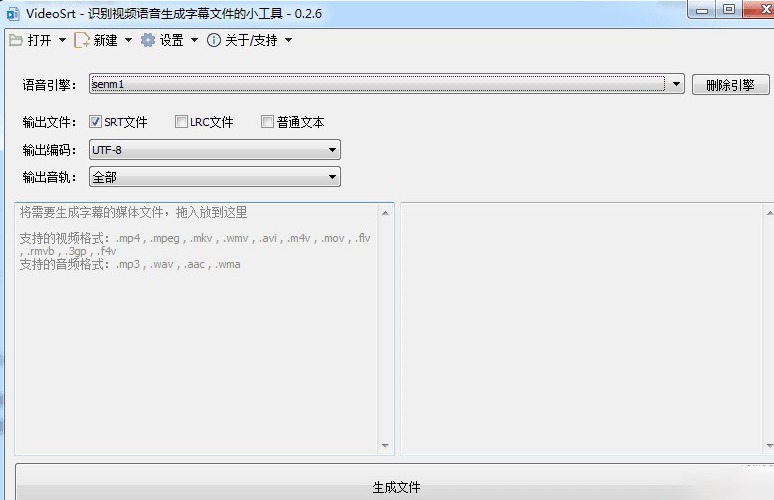Click the new file icon in toolbar
This screenshot has width=774, height=500.
pyautogui.click(x=81, y=40)
